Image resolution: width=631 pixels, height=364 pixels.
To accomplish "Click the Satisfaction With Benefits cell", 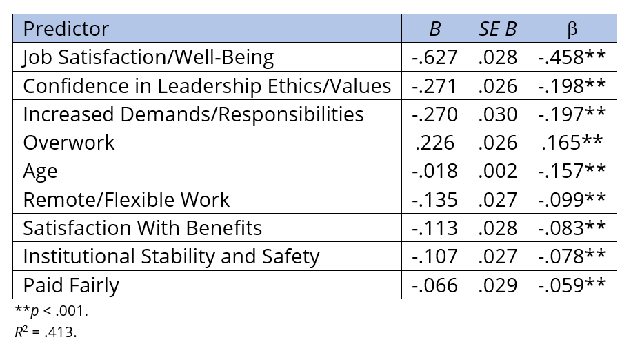I will click(x=143, y=228).
